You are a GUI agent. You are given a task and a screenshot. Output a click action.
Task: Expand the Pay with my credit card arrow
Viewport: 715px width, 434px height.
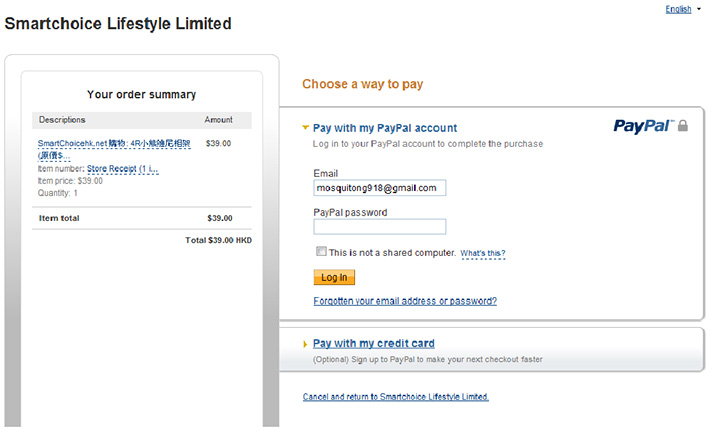305,344
